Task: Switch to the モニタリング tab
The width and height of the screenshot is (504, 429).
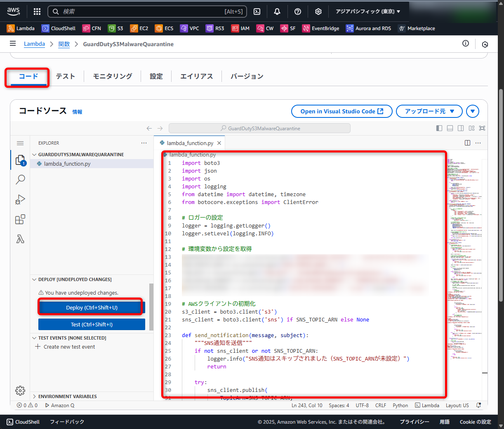Action: pos(113,76)
